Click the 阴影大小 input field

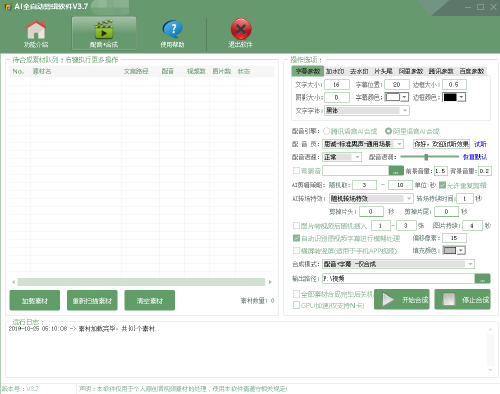[337, 97]
